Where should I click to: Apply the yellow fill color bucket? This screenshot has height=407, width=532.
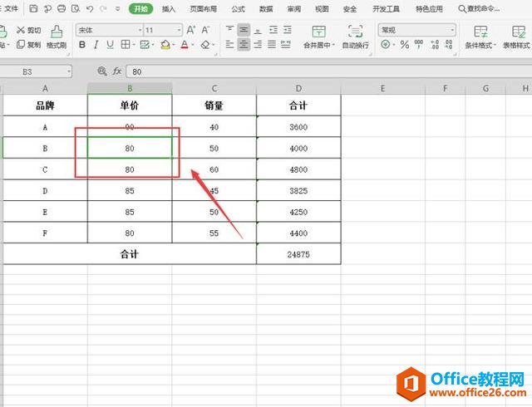click(165, 44)
